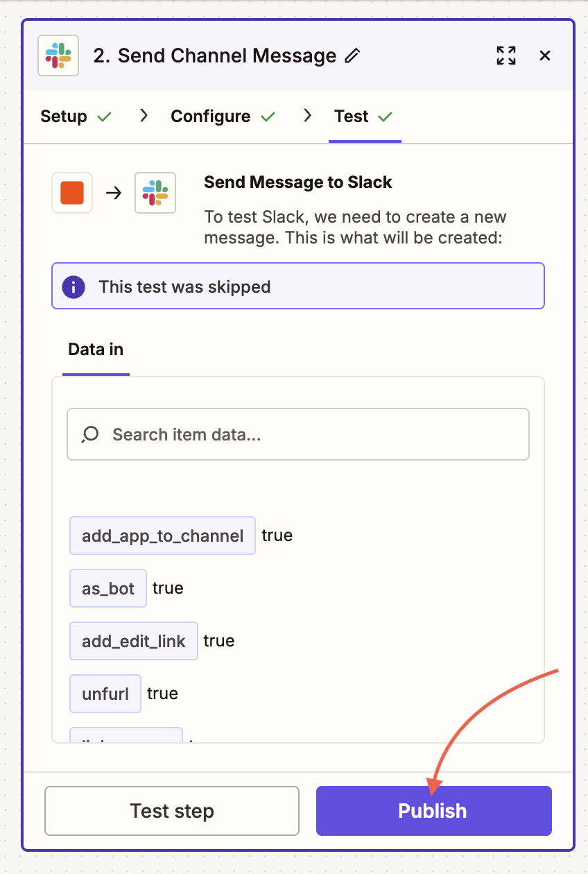Switch to the Configure tab

coord(211,117)
